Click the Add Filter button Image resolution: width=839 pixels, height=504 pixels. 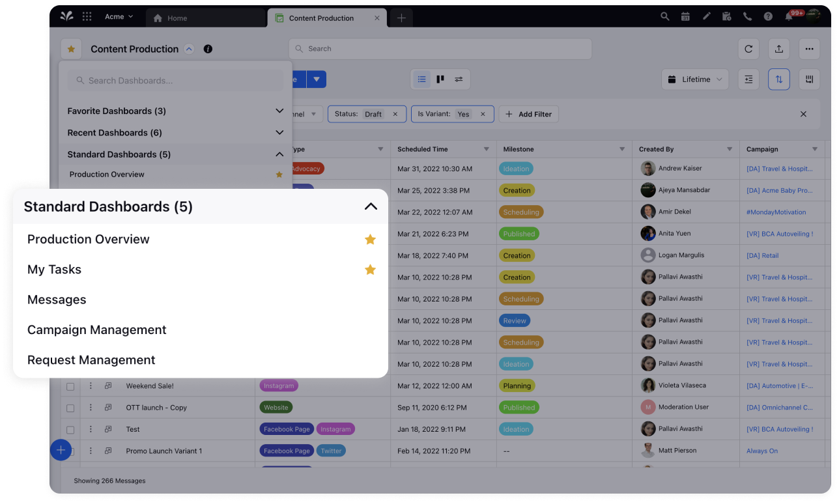click(x=528, y=114)
